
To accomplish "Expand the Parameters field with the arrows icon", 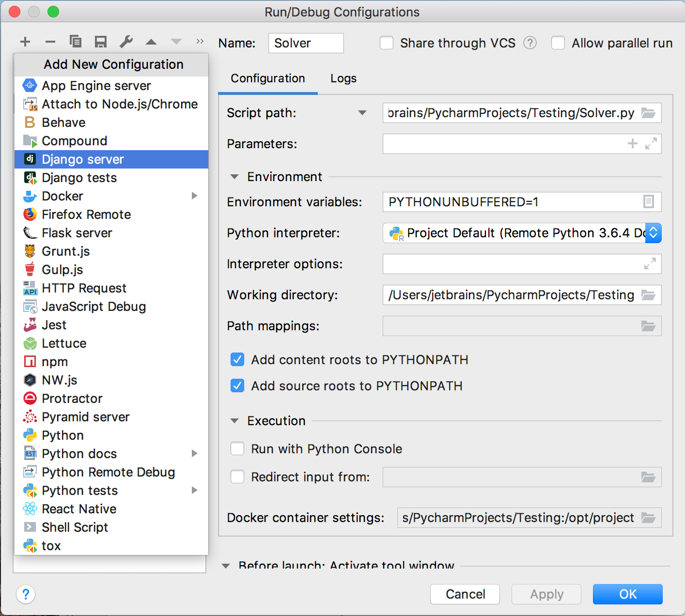I will tap(651, 144).
